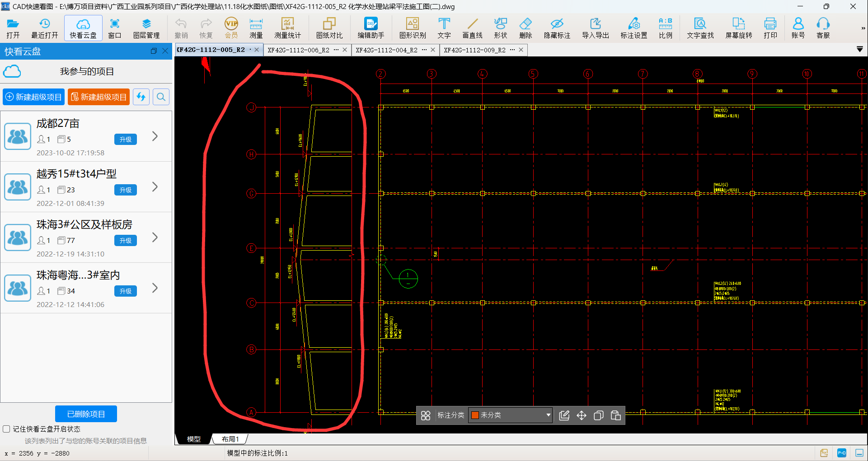Upgrade the 成都27亩 project via 升级
The image size is (868, 461).
(x=126, y=140)
